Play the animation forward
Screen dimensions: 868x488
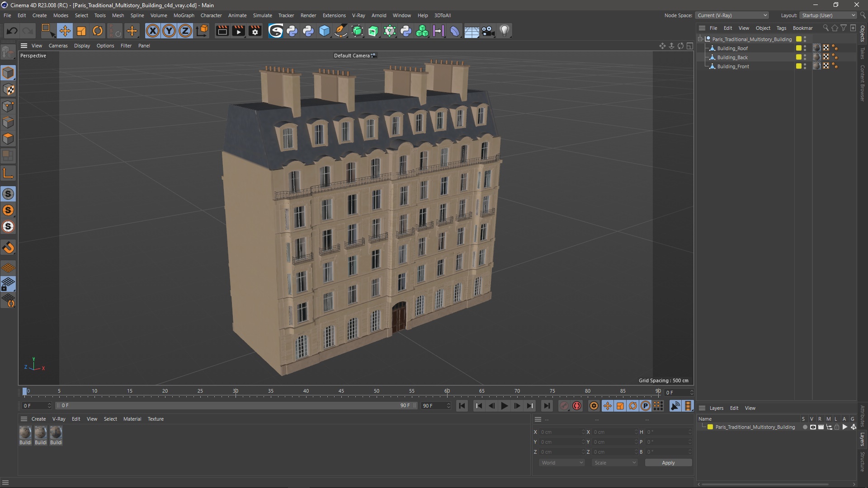504,406
